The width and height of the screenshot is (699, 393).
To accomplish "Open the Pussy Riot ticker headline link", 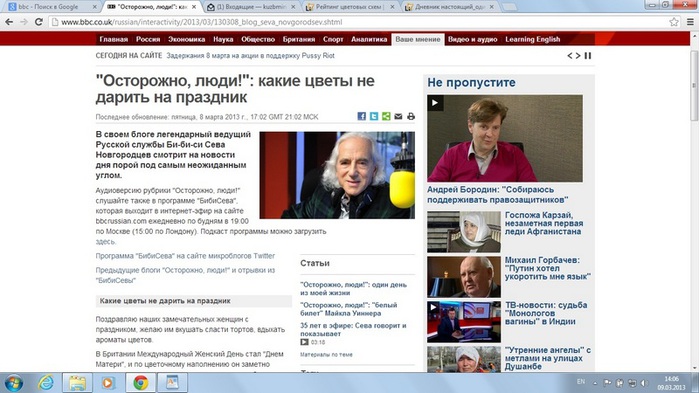I will [251, 56].
